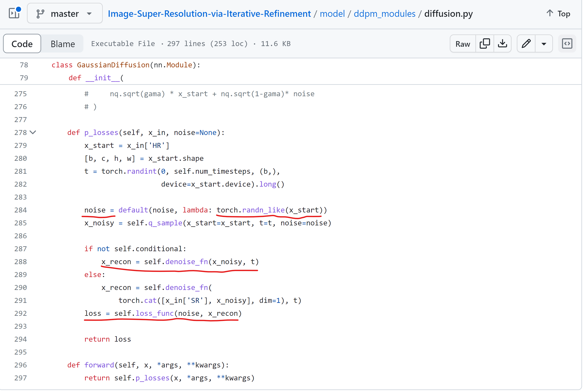Open master branch selector dropdown
The image size is (584, 392).
point(65,14)
